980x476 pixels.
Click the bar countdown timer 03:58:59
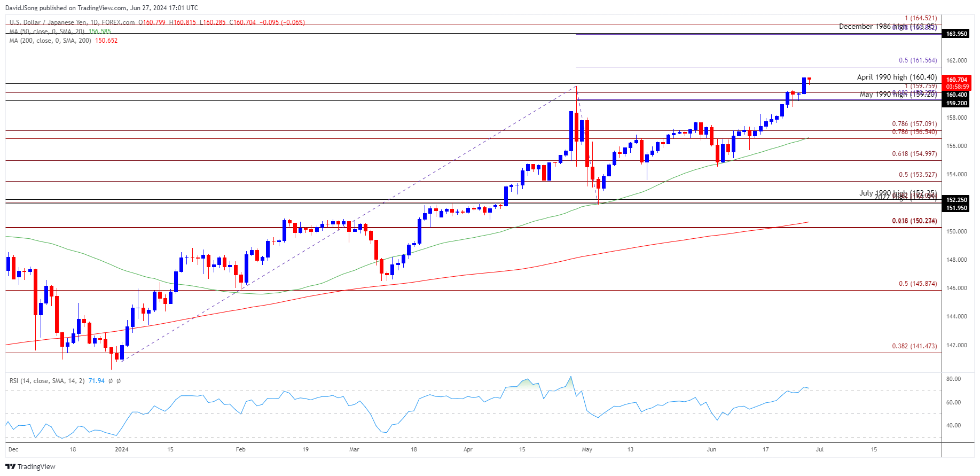point(957,87)
